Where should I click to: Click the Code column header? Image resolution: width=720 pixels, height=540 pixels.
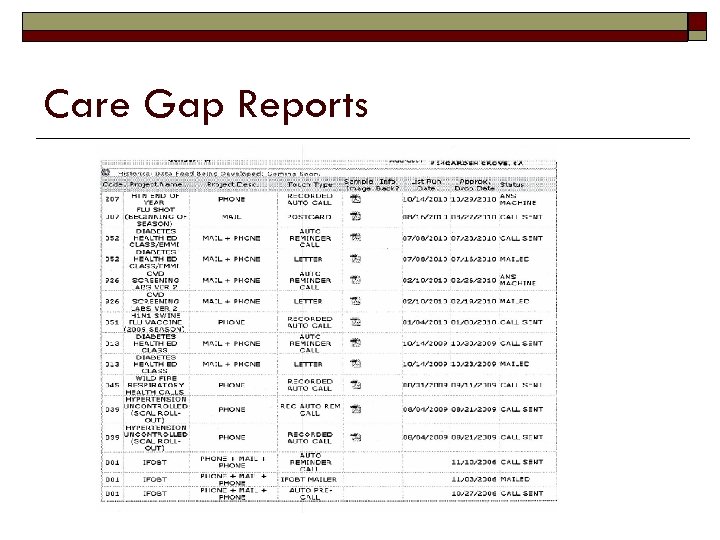coord(112,185)
